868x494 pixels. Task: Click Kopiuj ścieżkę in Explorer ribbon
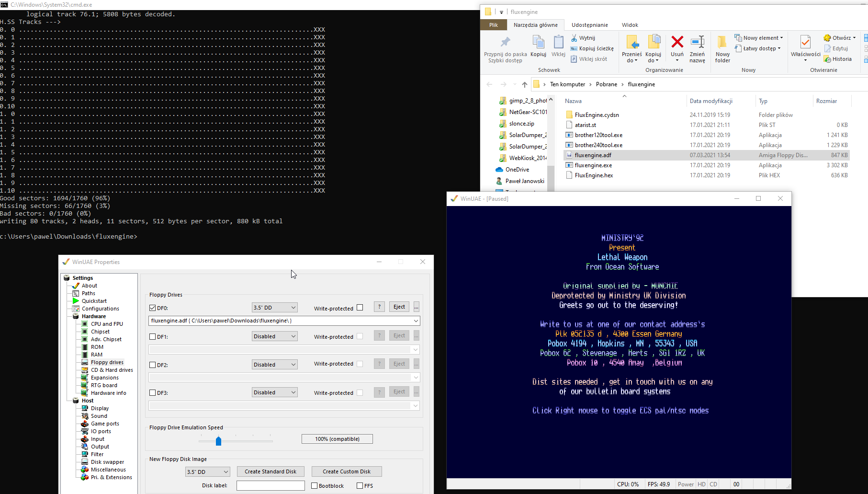click(592, 48)
